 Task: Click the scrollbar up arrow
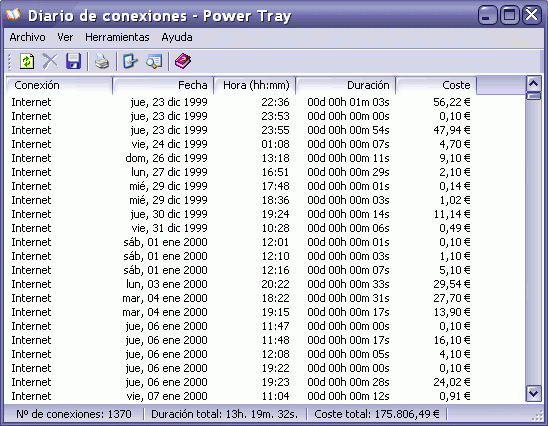click(x=534, y=84)
